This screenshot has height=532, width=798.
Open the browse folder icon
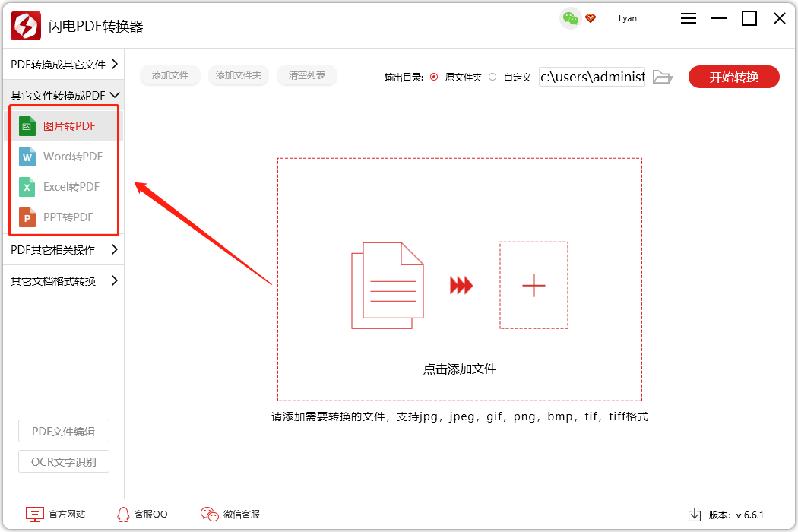coord(663,77)
